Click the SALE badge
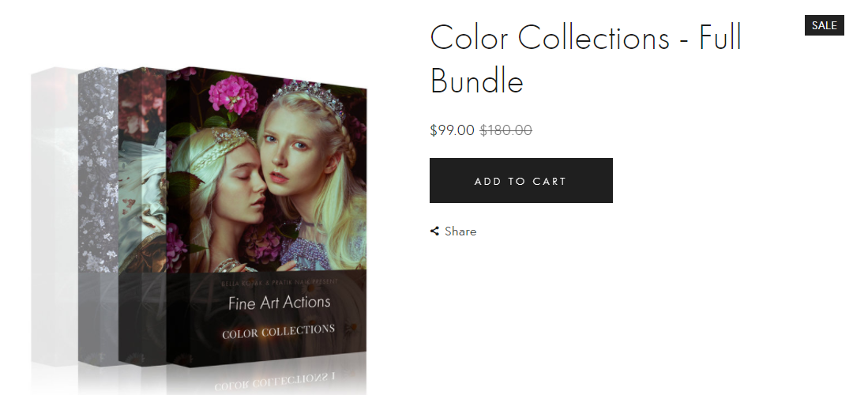Screen dimensions: 868x395 [x=825, y=25]
